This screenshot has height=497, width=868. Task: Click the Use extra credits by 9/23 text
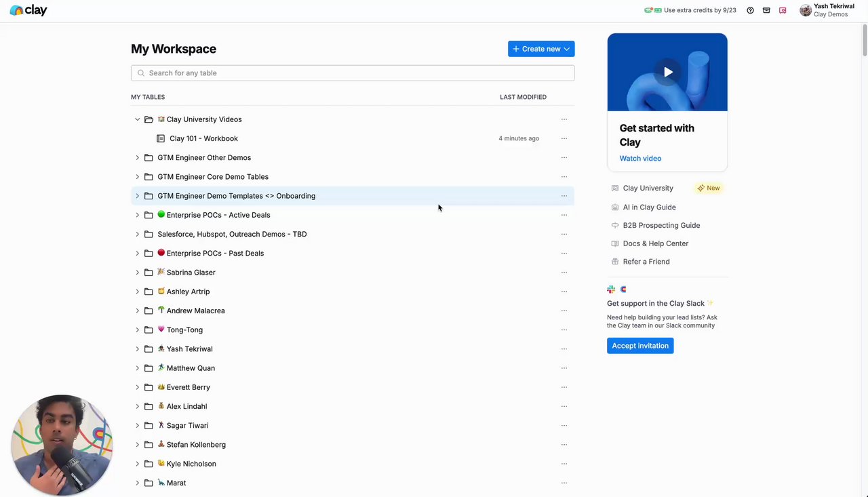(x=700, y=10)
